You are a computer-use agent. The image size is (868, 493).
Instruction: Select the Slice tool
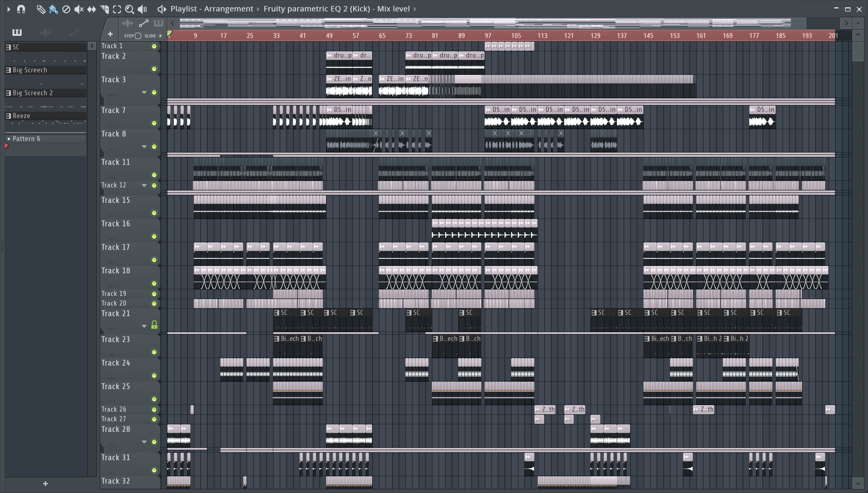pos(104,9)
